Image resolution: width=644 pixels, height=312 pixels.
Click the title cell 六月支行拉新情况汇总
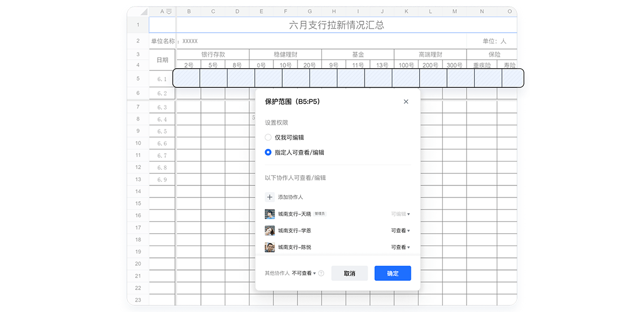coord(336,25)
